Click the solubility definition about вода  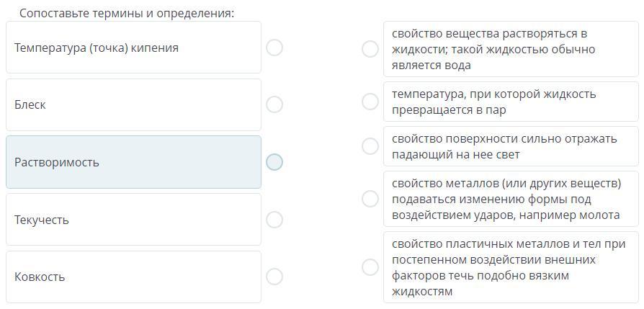pyautogui.click(x=510, y=49)
